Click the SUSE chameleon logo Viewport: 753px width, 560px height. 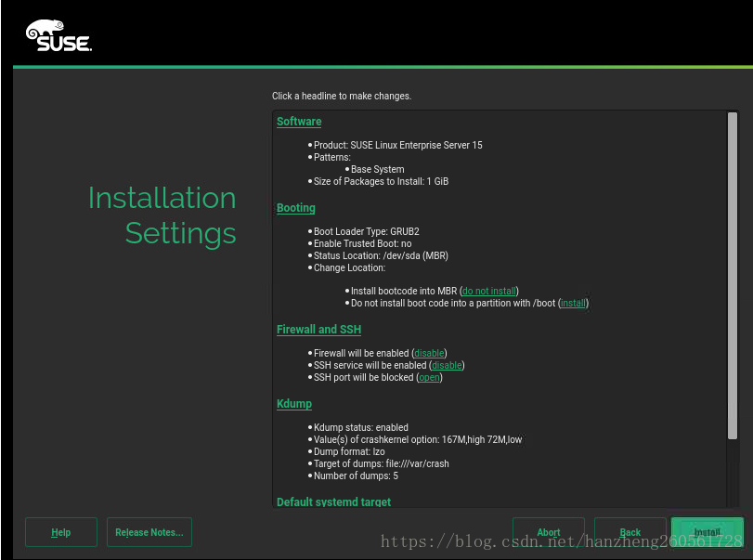[x=58, y=35]
